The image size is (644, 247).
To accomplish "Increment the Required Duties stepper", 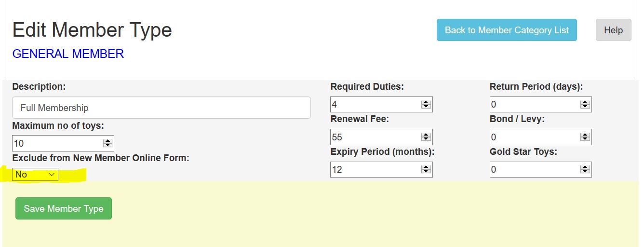I will 426,102.
